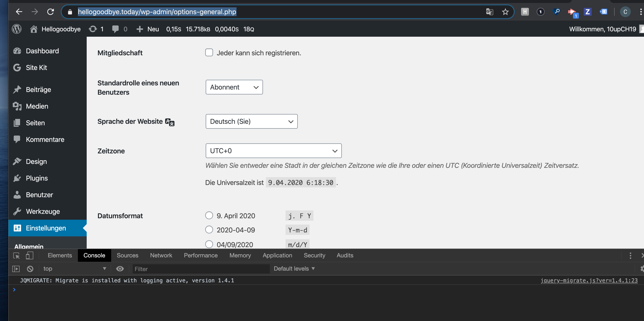Open Beiträge in the sidebar

point(48,90)
